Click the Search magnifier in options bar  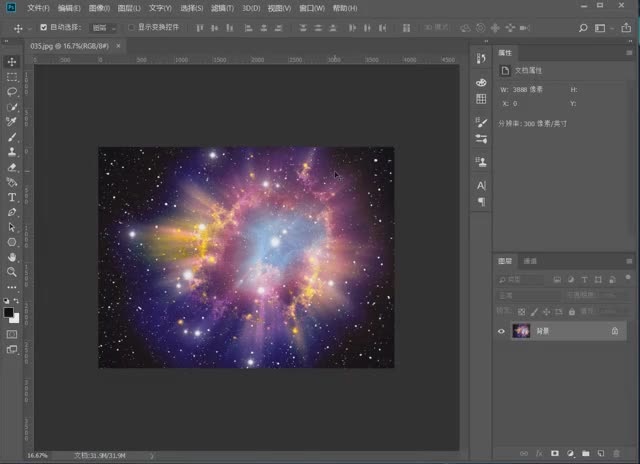(583, 28)
